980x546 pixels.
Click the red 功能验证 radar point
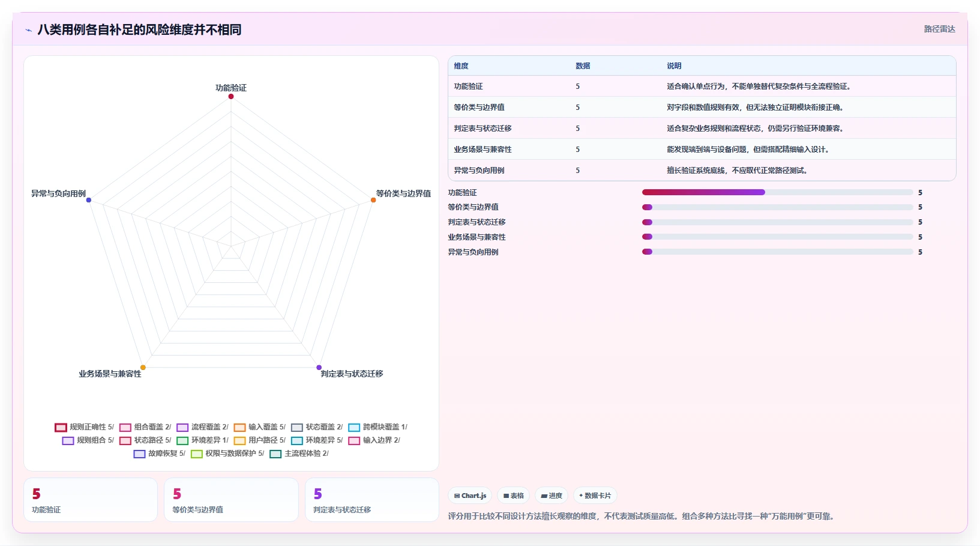pyautogui.click(x=231, y=97)
